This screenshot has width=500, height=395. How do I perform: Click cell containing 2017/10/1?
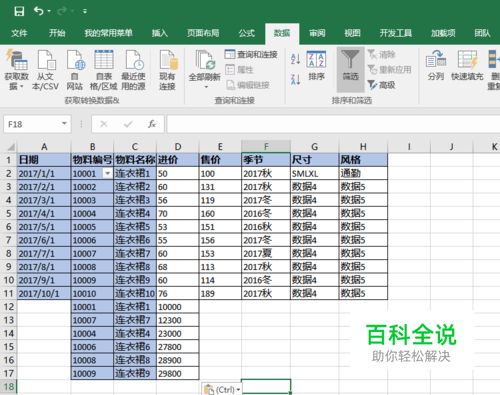44,293
